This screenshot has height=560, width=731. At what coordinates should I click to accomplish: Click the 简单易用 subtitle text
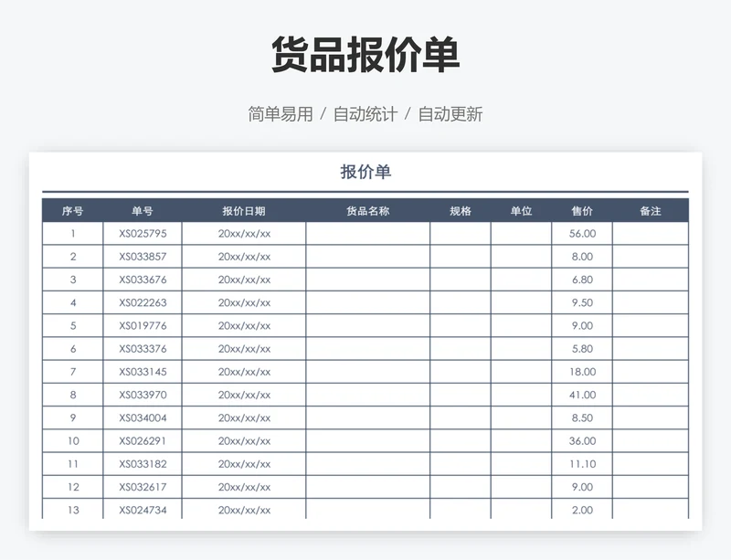(281, 114)
